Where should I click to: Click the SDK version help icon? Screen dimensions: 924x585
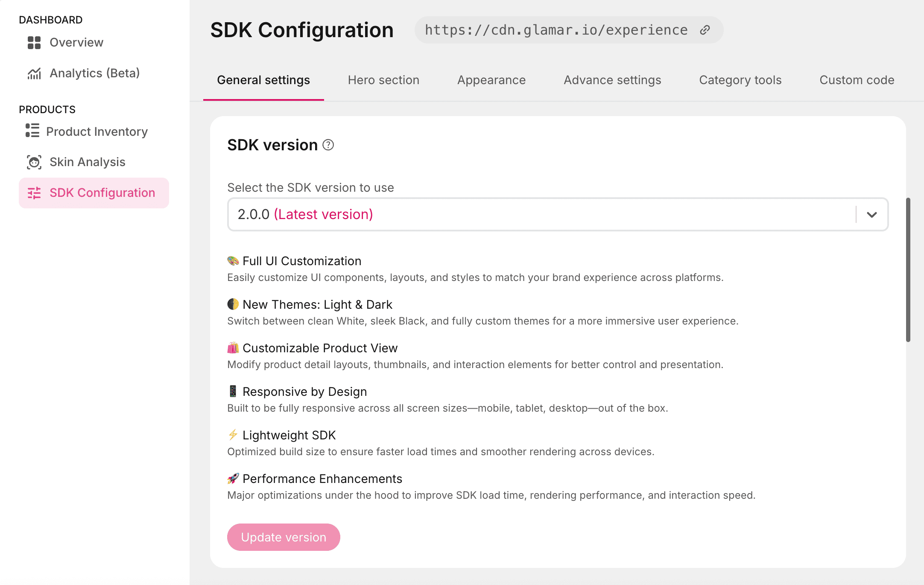pos(328,145)
